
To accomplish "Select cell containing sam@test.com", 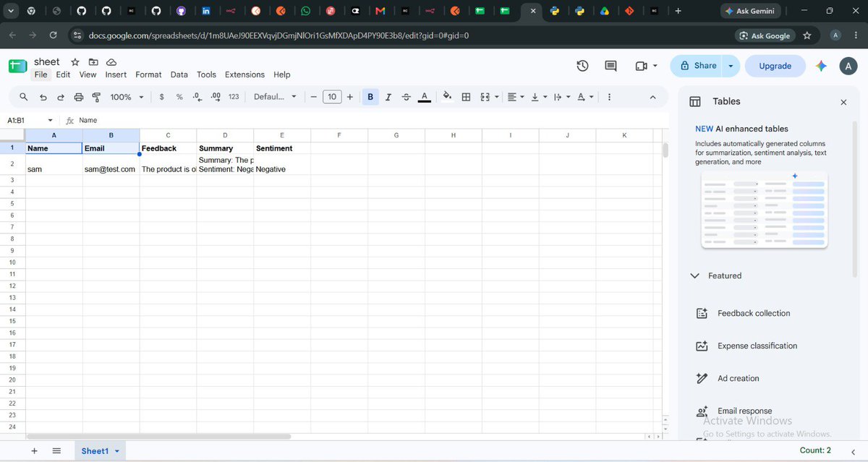I will pos(111,164).
